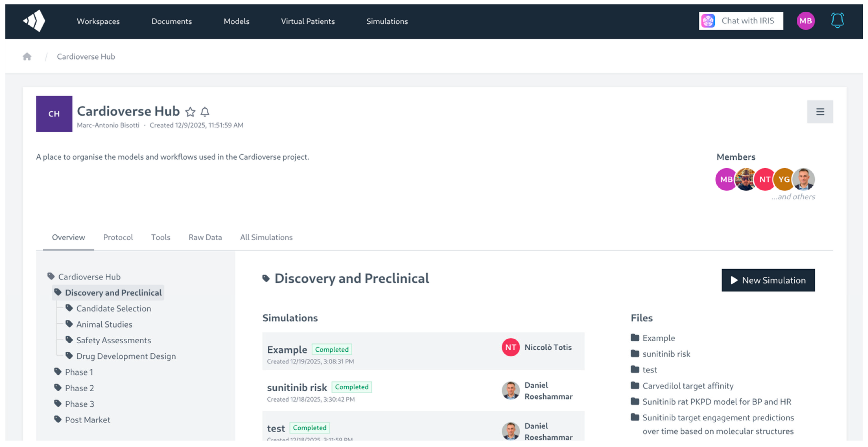The image size is (868, 447).
Task: Open the notifications bell in the top bar
Action: (x=837, y=21)
